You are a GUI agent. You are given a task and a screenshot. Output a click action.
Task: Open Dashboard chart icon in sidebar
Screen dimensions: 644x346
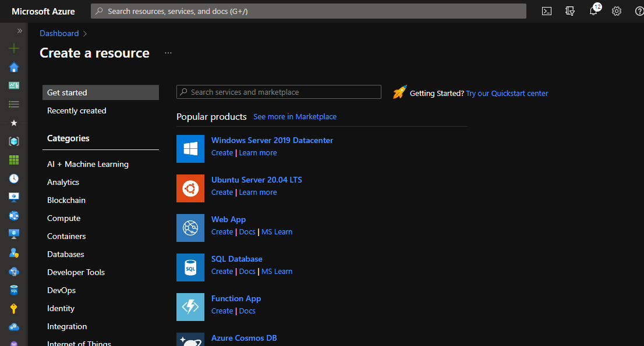[14, 85]
